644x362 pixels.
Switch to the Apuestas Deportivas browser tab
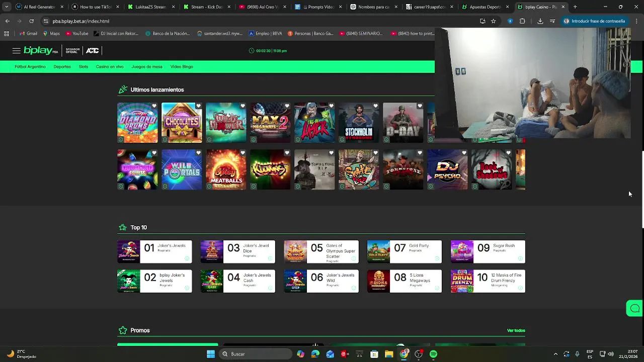[x=485, y=7]
